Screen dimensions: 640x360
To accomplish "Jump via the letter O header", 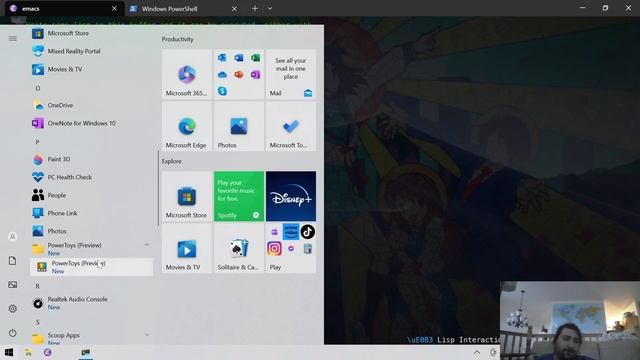I will 38,88.
